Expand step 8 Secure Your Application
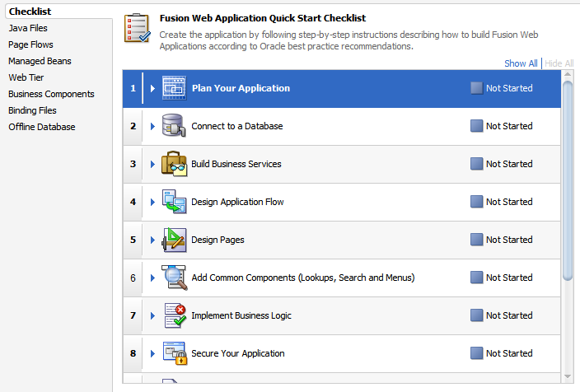 tap(152, 353)
